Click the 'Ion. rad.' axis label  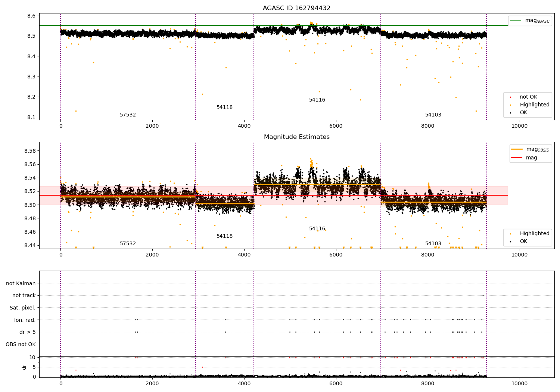[25, 320]
